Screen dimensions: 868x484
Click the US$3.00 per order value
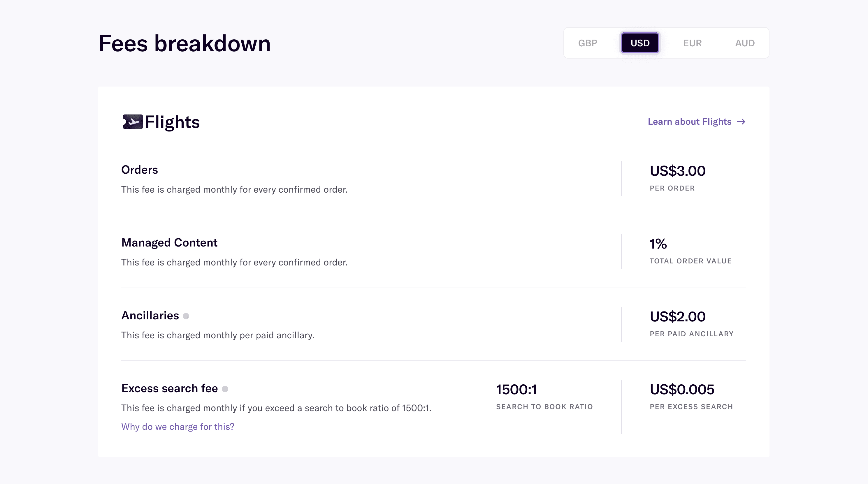point(677,171)
